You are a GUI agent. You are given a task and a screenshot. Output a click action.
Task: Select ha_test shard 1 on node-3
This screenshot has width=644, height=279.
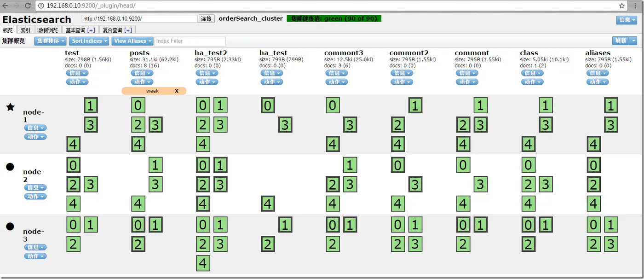coord(285,225)
